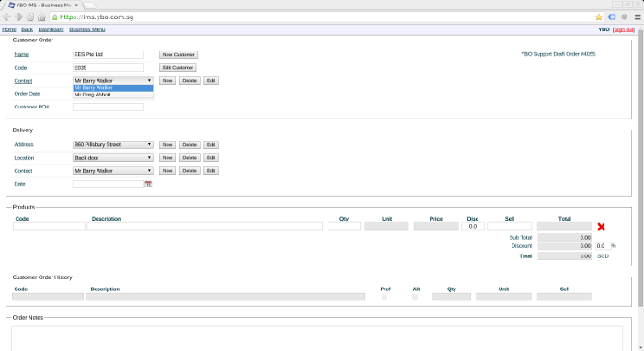Delete the delivery address
644x351 pixels.
[190, 145]
